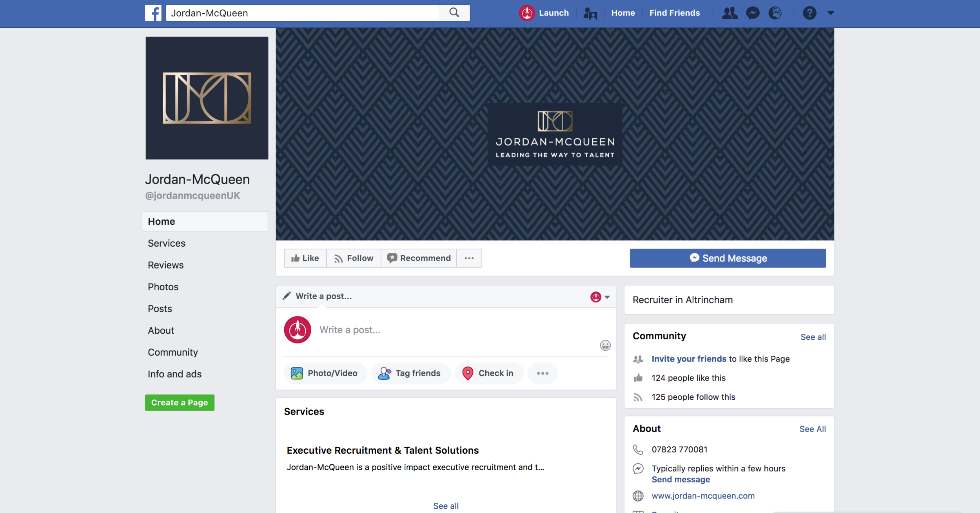This screenshot has height=513, width=980.
Task: Click the Write a post header label
Action: (x=324, y=296)
